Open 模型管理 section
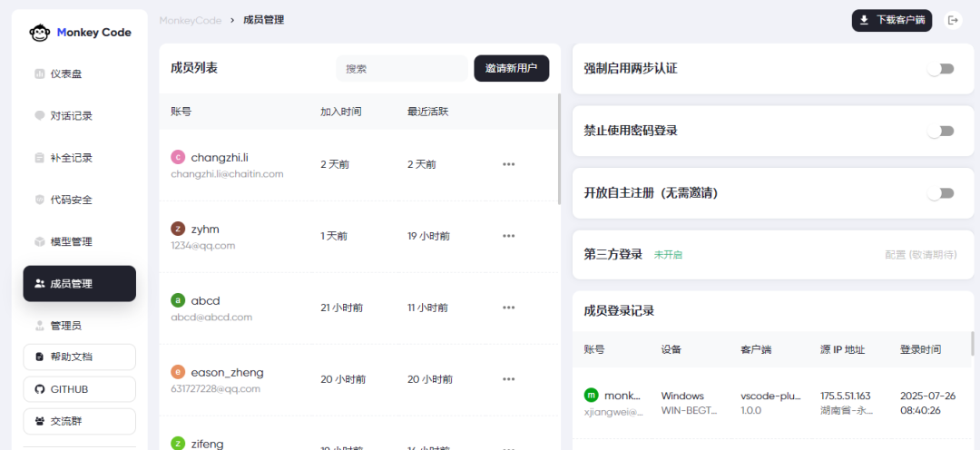The height and width of the screenshot is (450, 980). tap(79, 242)
